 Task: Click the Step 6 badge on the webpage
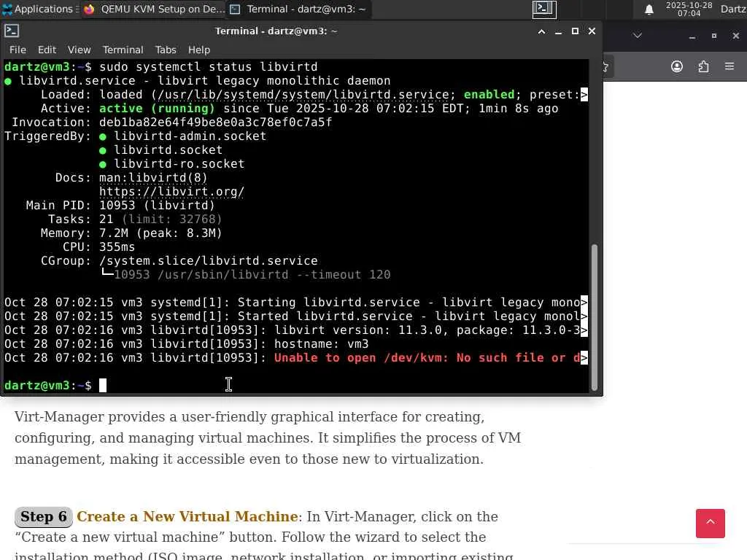pos(43,517)
